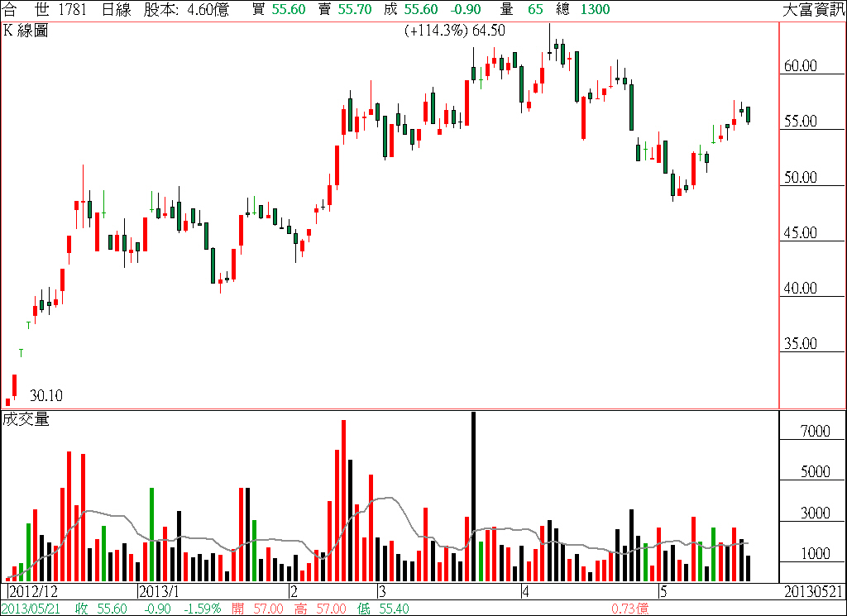Click the 1000 volume axis label
This screenshot has width=847, height=616.
click(815, 554)
